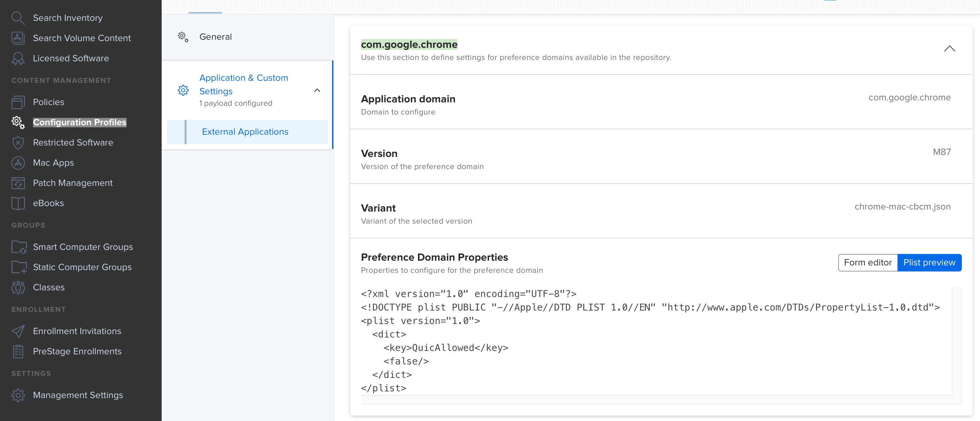The image size is (980, 421).
Task: Click the PreStage Enrollments checklist icon
Action: pyautogui.click(x=18, y=351)
